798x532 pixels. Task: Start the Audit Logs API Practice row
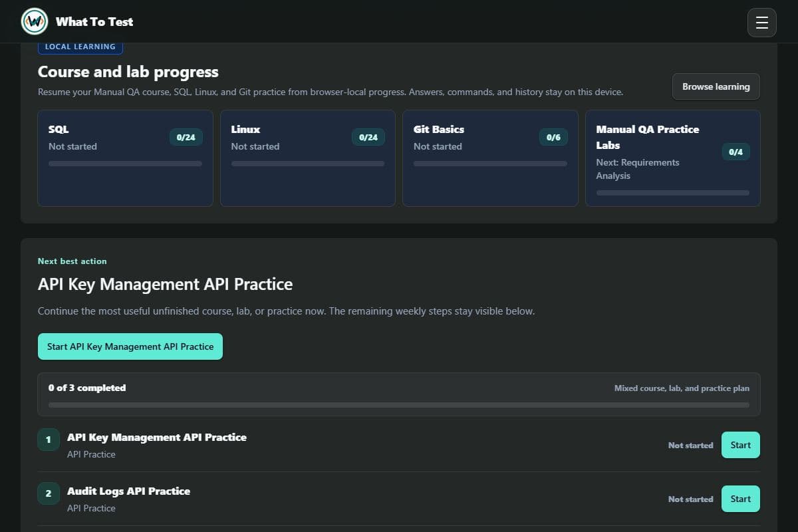tap(741, 499)
